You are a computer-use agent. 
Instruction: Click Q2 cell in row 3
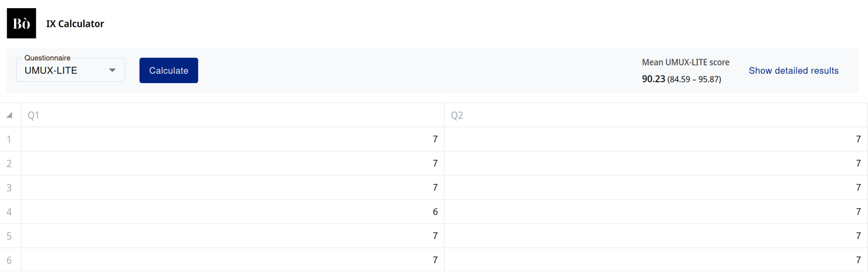(x=656, y=188)
